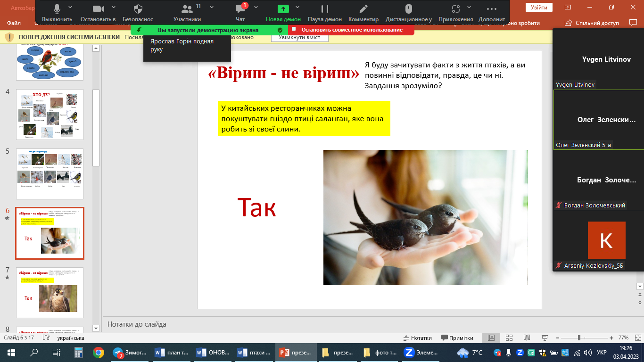Viewport: 644px width, 362px height.
Task: Expand camera options arrow beside Остановить видео
Action: [x=113, y=7]
